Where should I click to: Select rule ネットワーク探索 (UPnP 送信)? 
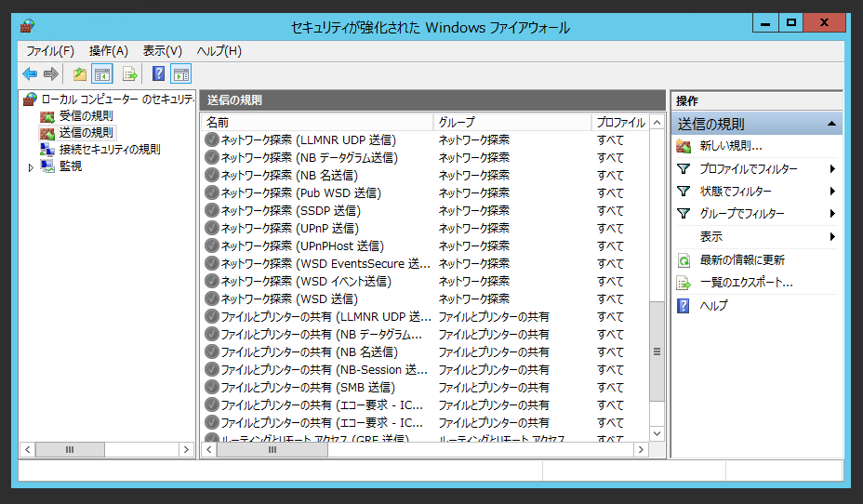(x=290, y=228)
